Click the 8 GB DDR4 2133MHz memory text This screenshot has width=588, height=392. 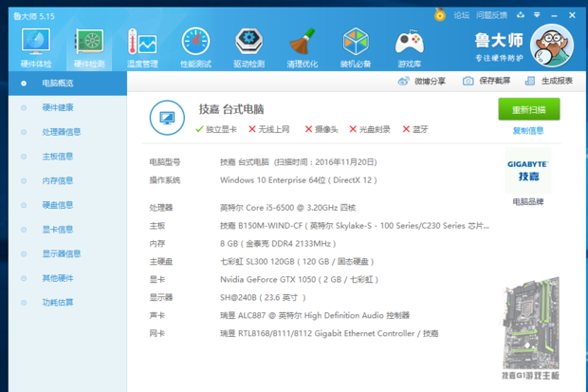coord(278,244)
